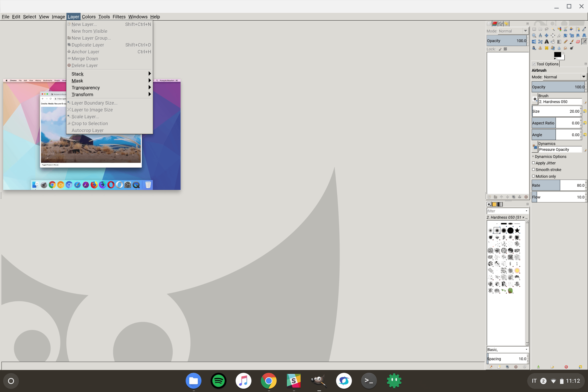This screenshot has width=588, height=392.
Task: Open the Filters menu
Action: 119,17
